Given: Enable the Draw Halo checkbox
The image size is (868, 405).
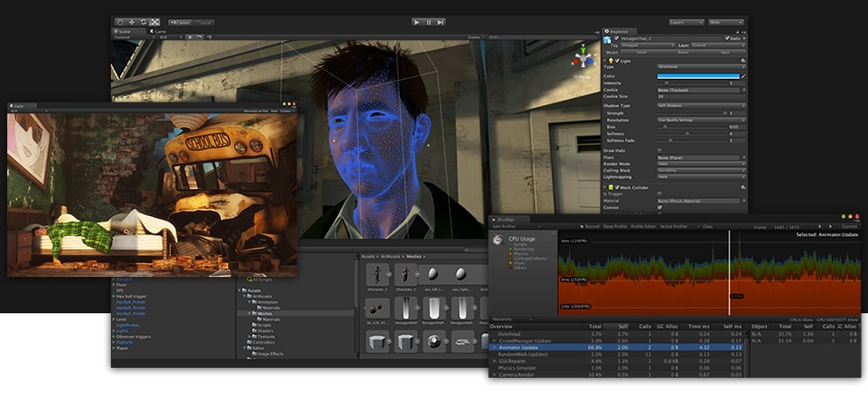Looking at the screenshot, I should (x=659, y=149).
